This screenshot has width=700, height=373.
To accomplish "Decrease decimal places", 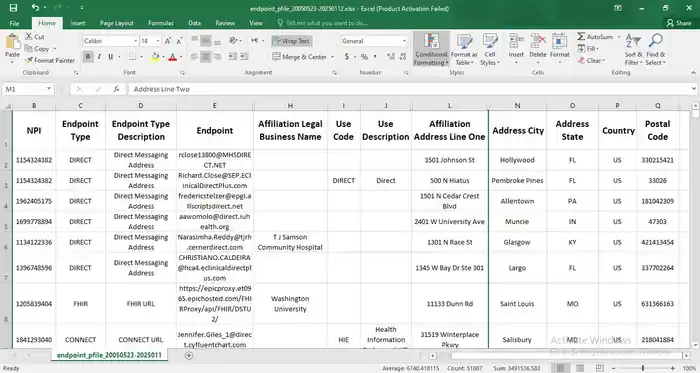I will coord(403,57).
